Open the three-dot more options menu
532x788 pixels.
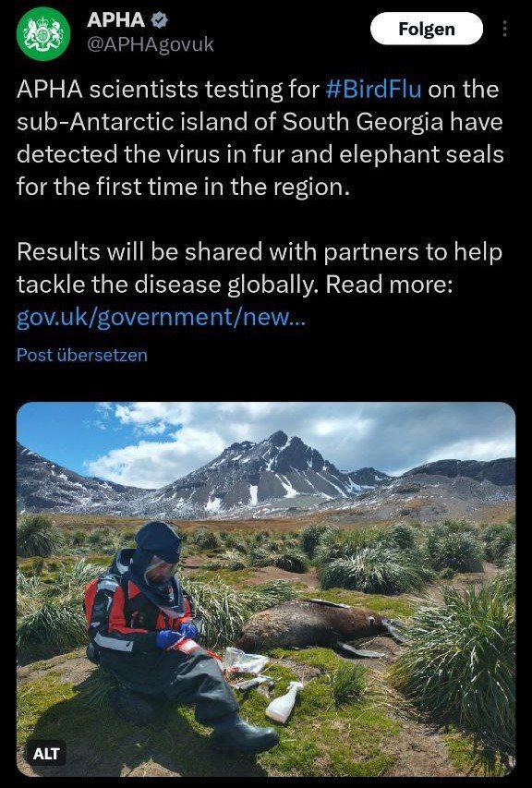coord(504,30)
